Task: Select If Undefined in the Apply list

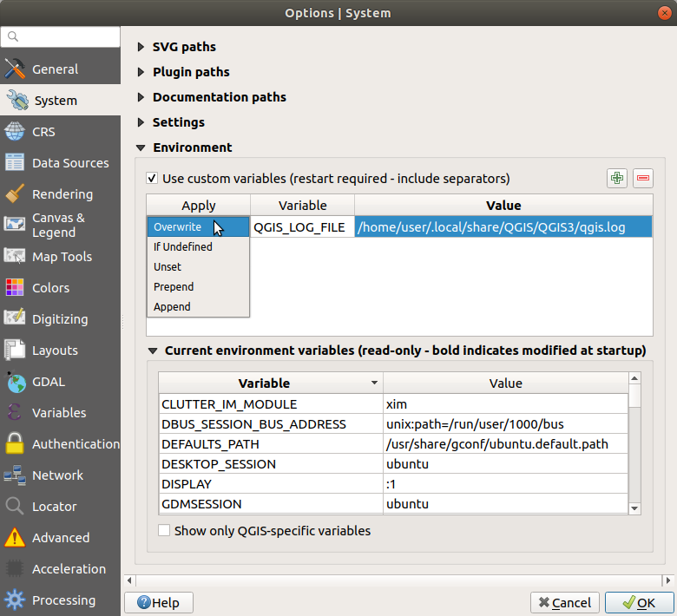Action: (182, 246)
